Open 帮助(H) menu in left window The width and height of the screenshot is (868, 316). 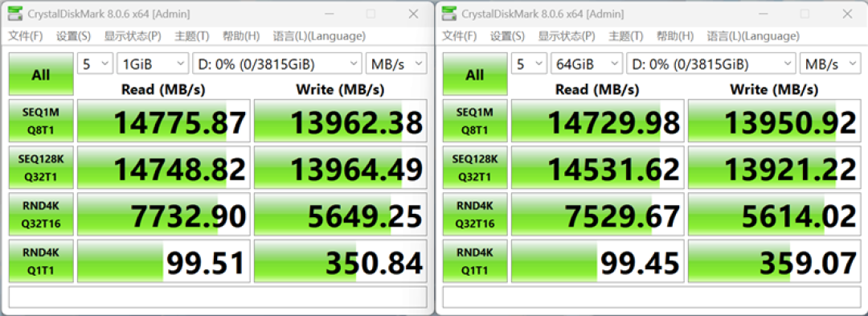pos(241,36)
